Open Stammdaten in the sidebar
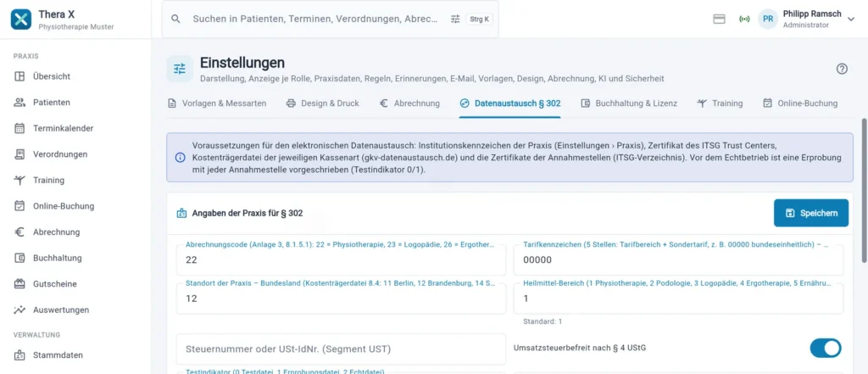The image size is (868, 374). (x=75, y=354)
